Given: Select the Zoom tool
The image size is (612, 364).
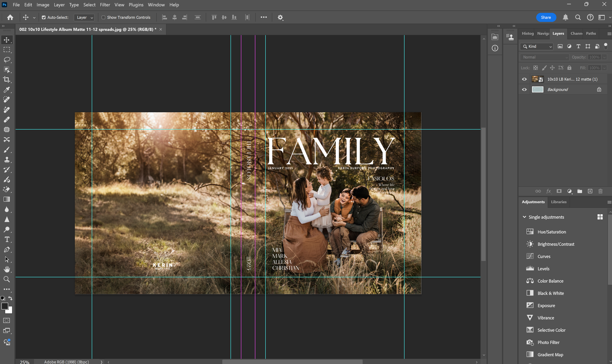Looking at the screenshot, I should (7, 279).
